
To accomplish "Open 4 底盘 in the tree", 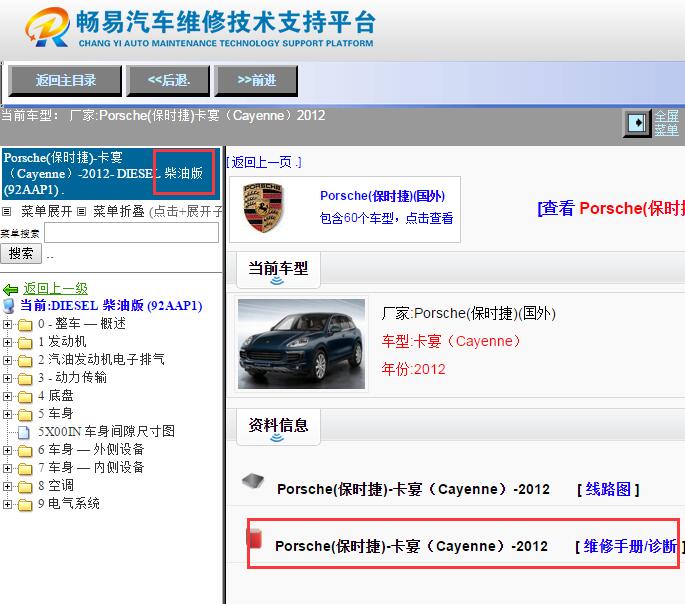I will click(x=55, y=396).
